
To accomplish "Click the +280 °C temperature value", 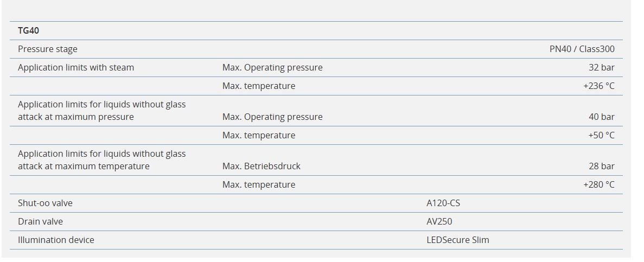I will point(598,184).
